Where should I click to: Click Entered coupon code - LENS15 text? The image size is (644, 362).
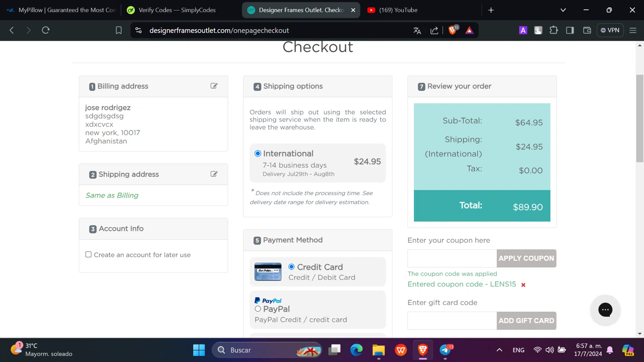[x=462, y=284]
